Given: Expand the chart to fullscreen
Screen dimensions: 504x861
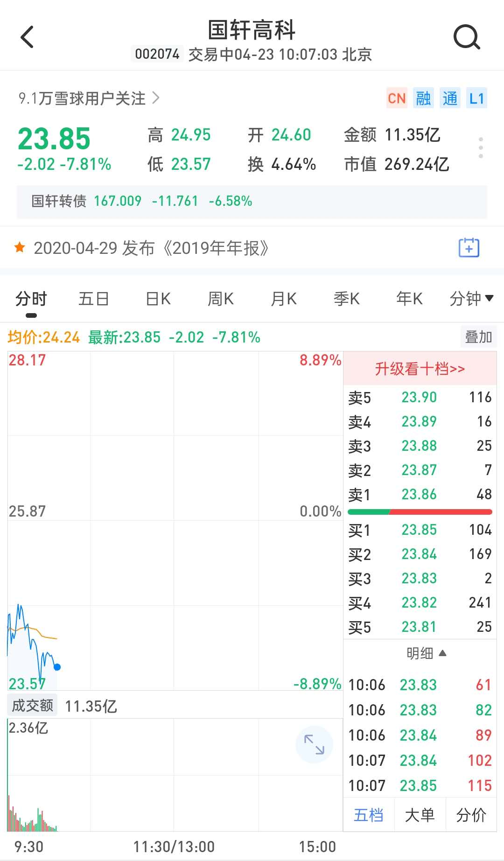Looking at the screenshot, I should pos(314,744).
